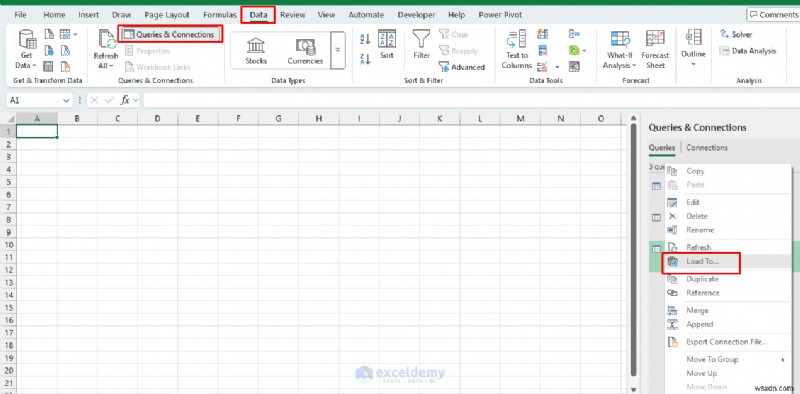This screenshot has height=394, width=800.
Task: Open the What-If Analysis dropdown
Action: [619, 50]
